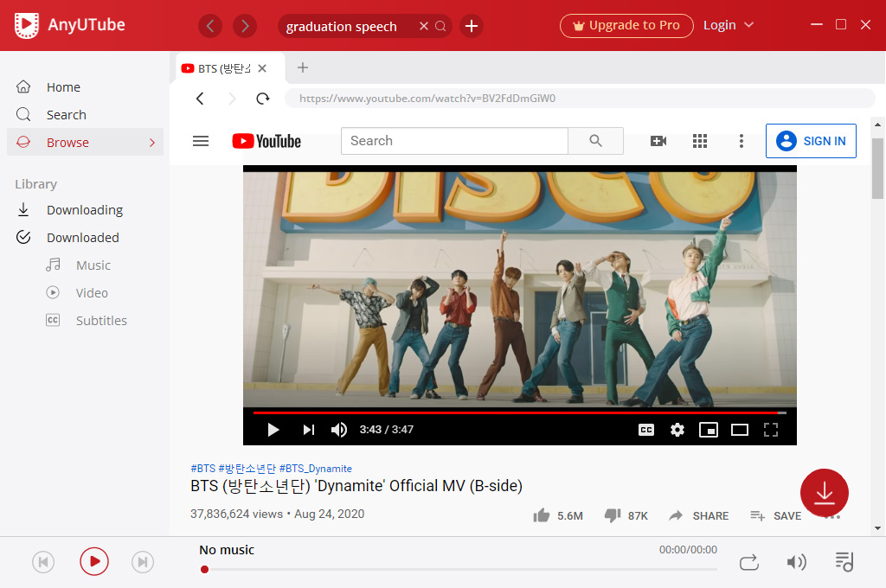The width and height of the screenshot is (886, 588).
Task: Show downloaded Subtitles items
Action: [x=101, y=320]
